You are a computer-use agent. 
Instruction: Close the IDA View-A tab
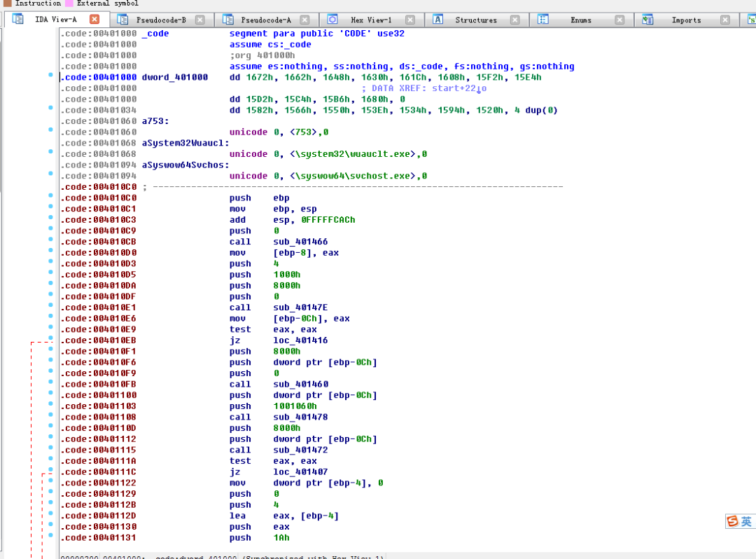(94, 20)
